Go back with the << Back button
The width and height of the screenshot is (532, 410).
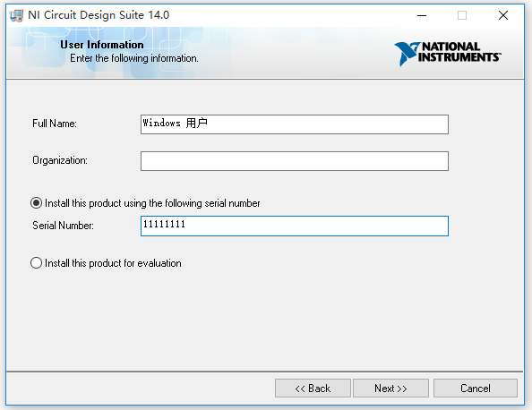[313, 388]
